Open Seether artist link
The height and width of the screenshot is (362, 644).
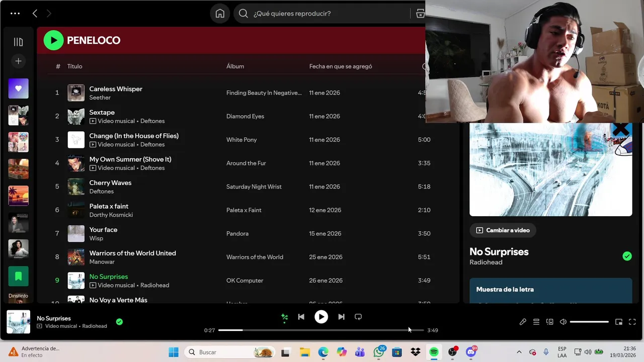(x=100, y=98)
